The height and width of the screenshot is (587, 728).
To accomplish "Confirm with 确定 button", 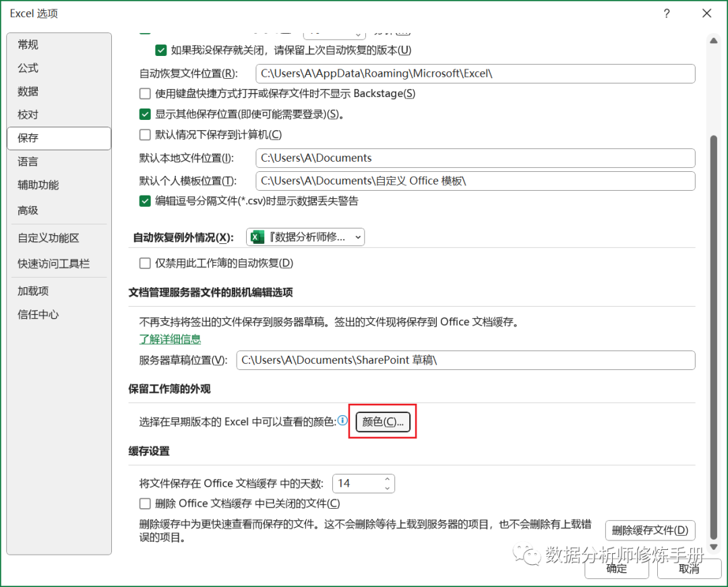I will coord(617,569).
